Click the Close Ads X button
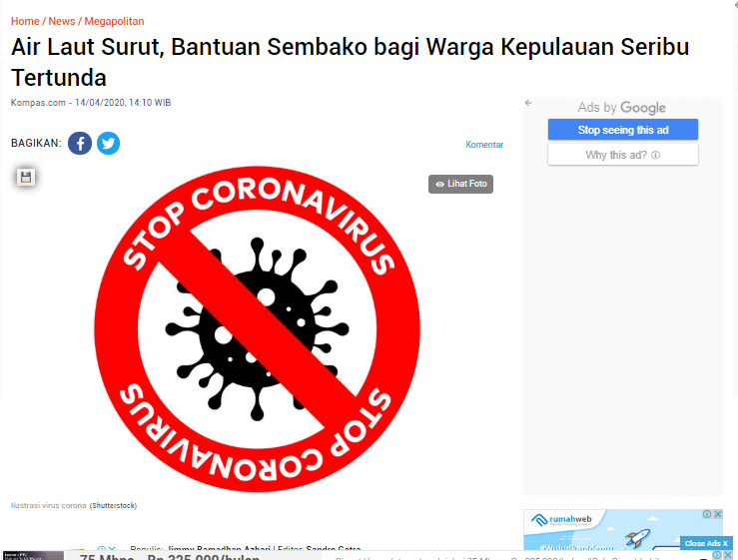Screen dimensions: 738x560 point(706,543)
